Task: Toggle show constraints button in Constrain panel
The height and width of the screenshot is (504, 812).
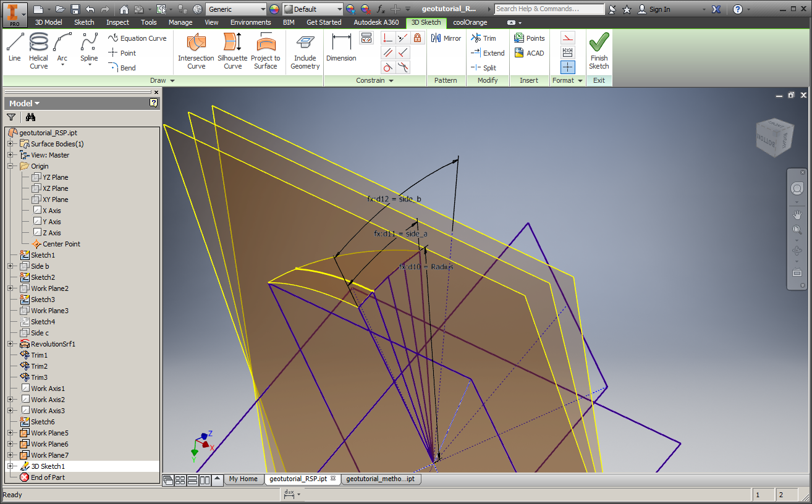Action: 366,38
